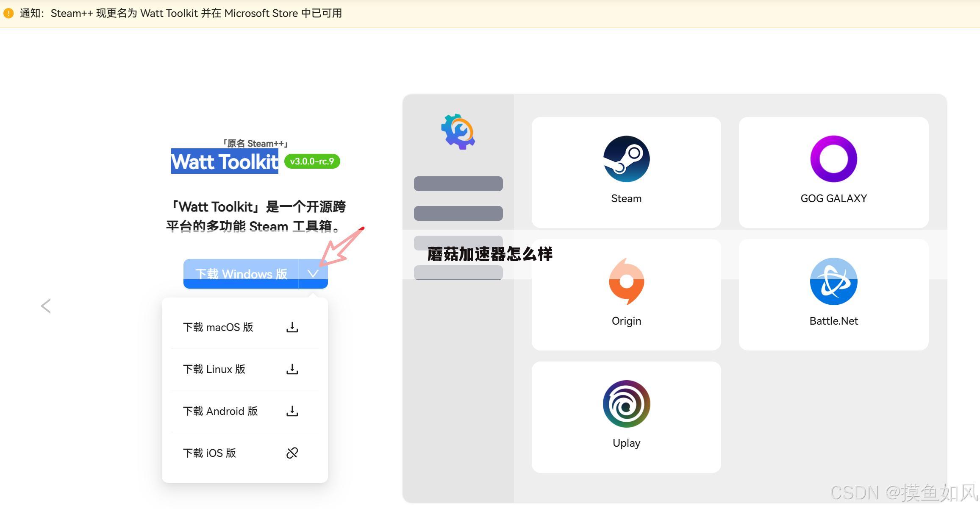Viewport: 980px width, 509px height.
Task: Click the Watt Toolkit gear logo
Action: [458, 131]
